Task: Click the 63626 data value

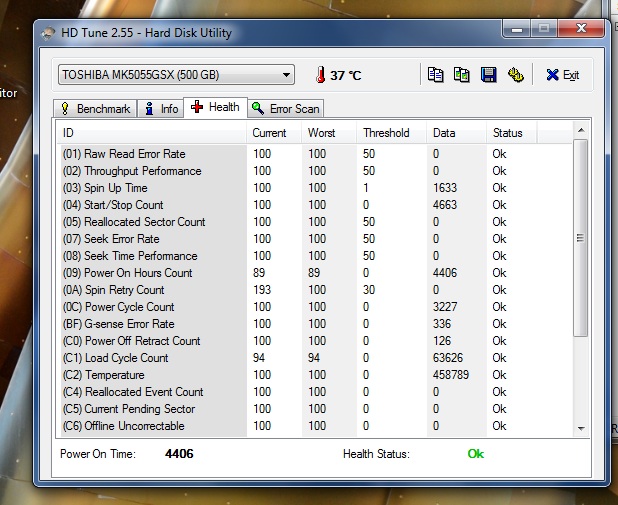Action: (448, 358)
